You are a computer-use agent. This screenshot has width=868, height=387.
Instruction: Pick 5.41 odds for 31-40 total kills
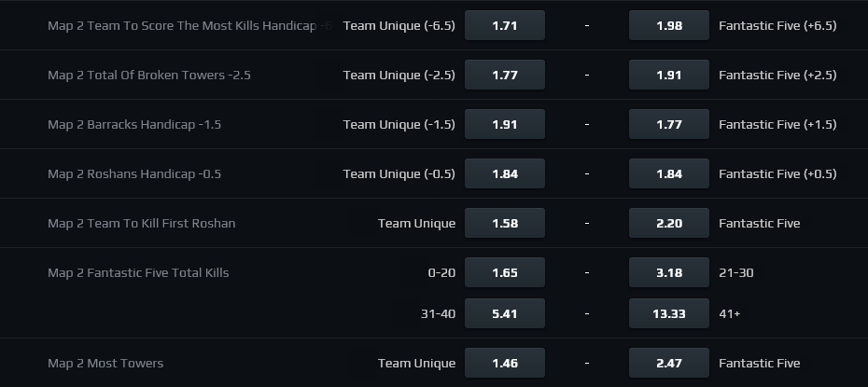(504, 313)
